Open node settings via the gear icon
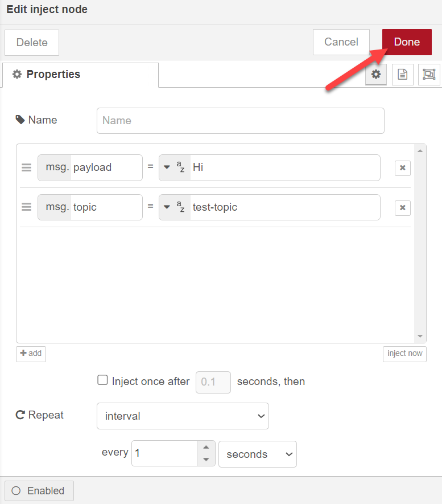 click(375, 74)
